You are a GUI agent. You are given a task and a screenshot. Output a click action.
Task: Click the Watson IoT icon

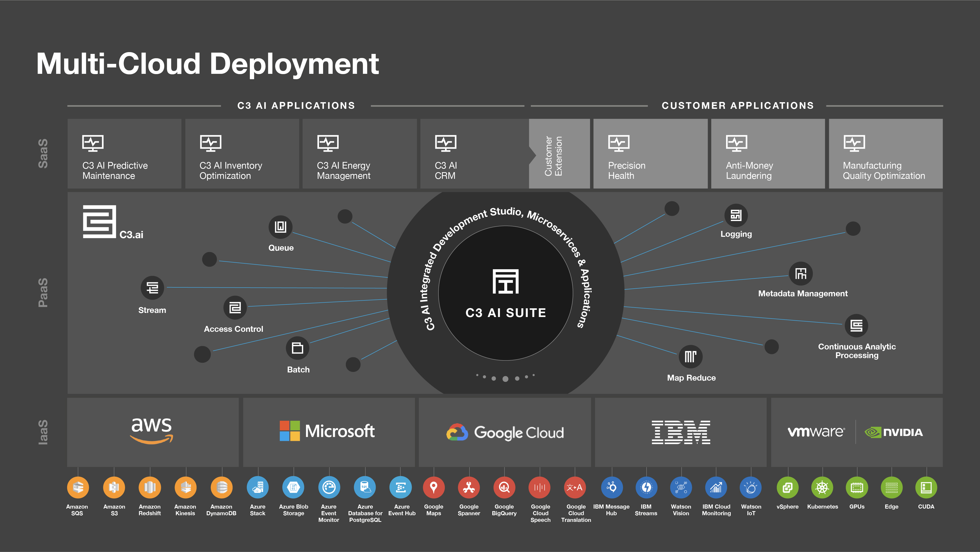[751, 487]
